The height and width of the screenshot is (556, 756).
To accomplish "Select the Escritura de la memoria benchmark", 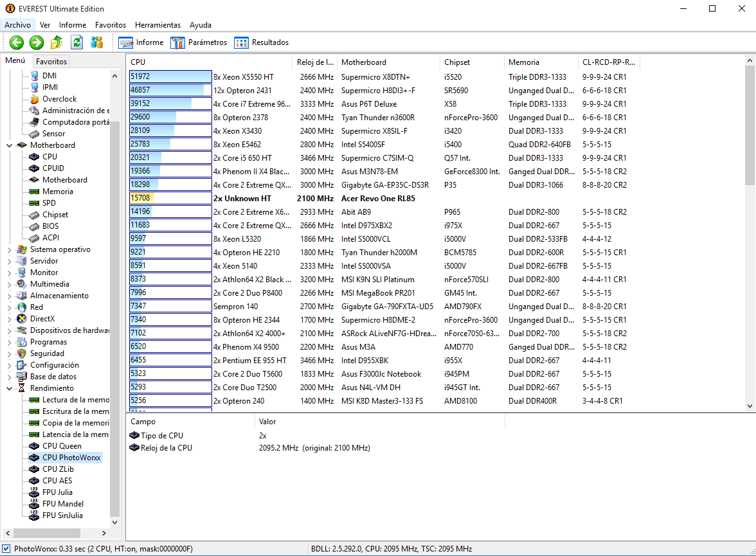I will [x=69, y=411].
